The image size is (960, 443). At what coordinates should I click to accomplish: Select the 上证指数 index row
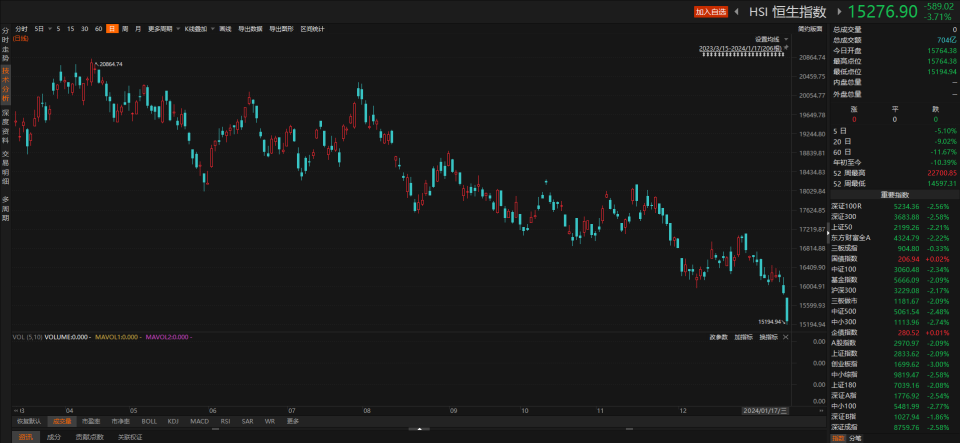pyautogui.click(x=894, y=353)
